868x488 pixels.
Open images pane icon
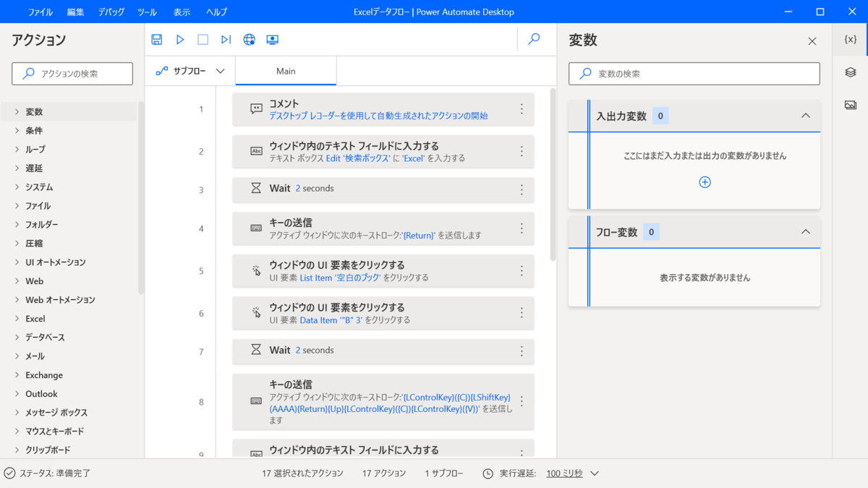(x=851, y=105)
